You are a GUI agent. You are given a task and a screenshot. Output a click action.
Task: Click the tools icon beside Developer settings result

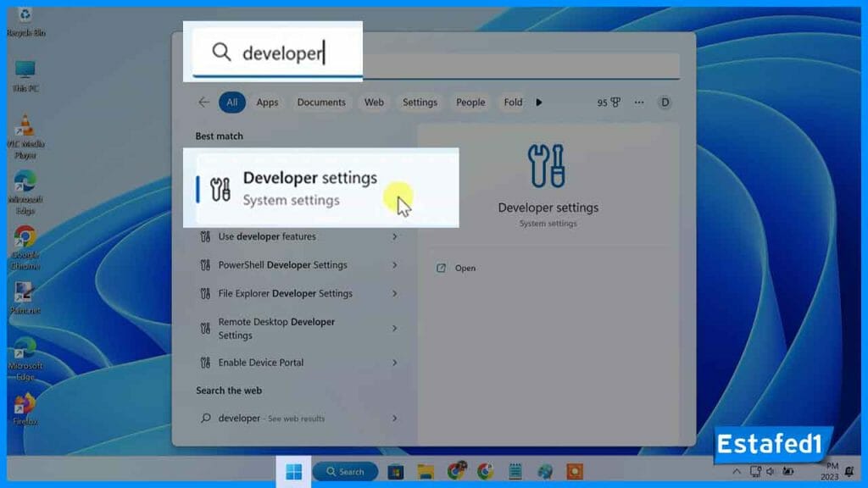(220, 189)
